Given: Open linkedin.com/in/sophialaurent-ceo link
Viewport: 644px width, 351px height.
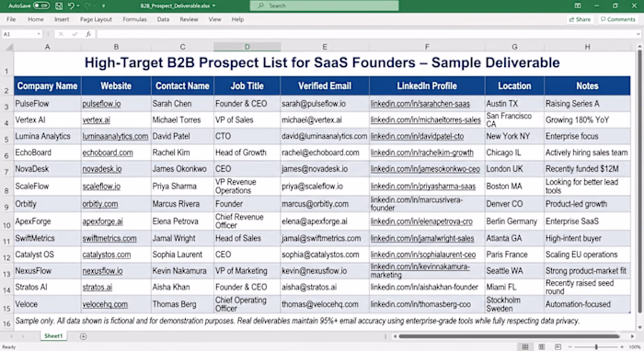Looking at the screenshot, I should click(423, 255).
